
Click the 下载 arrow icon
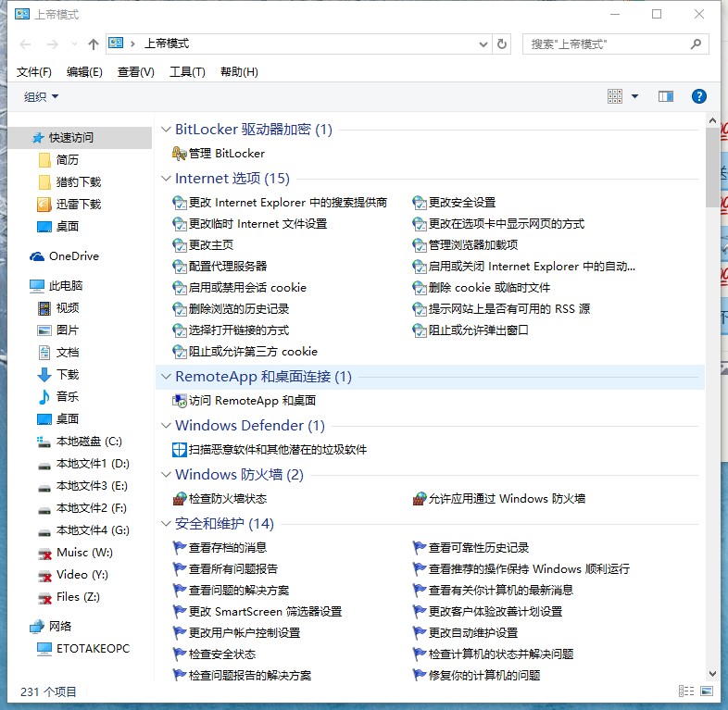[x=44, y=375]
